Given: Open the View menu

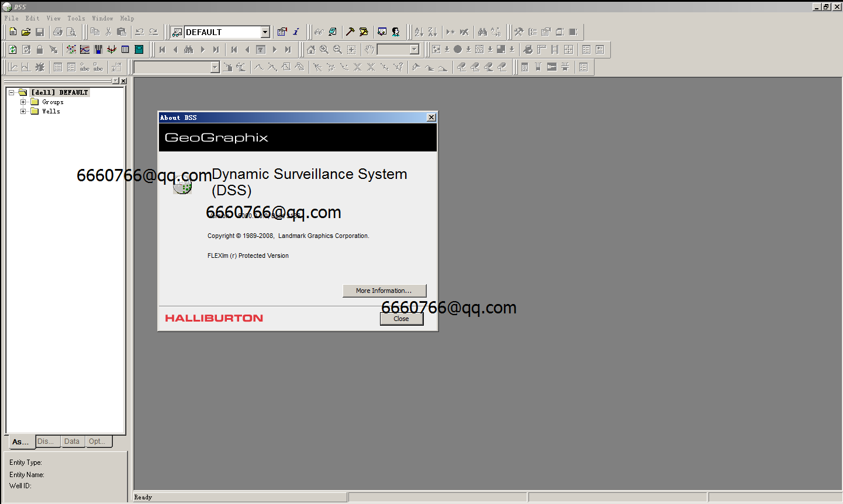Looking at the screenshot, I should coord(53,18).
